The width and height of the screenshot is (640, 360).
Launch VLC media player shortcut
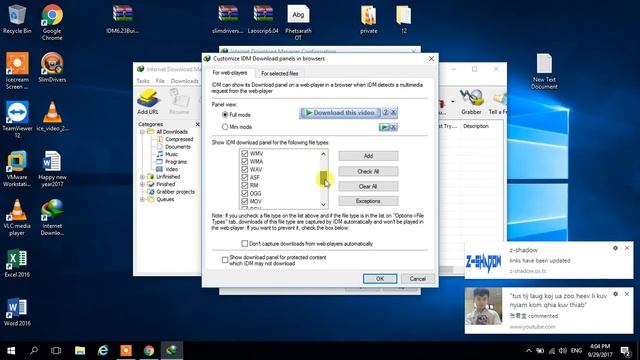pos(17,217)
